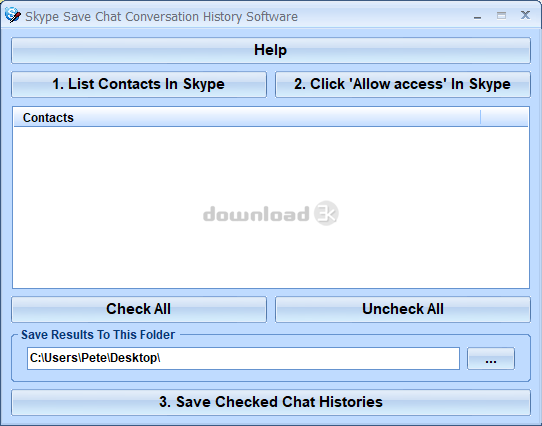This screenshot has width=542, height=426.
Task: Minimize the Skype Save Chat window
Action: click(477, 16)
